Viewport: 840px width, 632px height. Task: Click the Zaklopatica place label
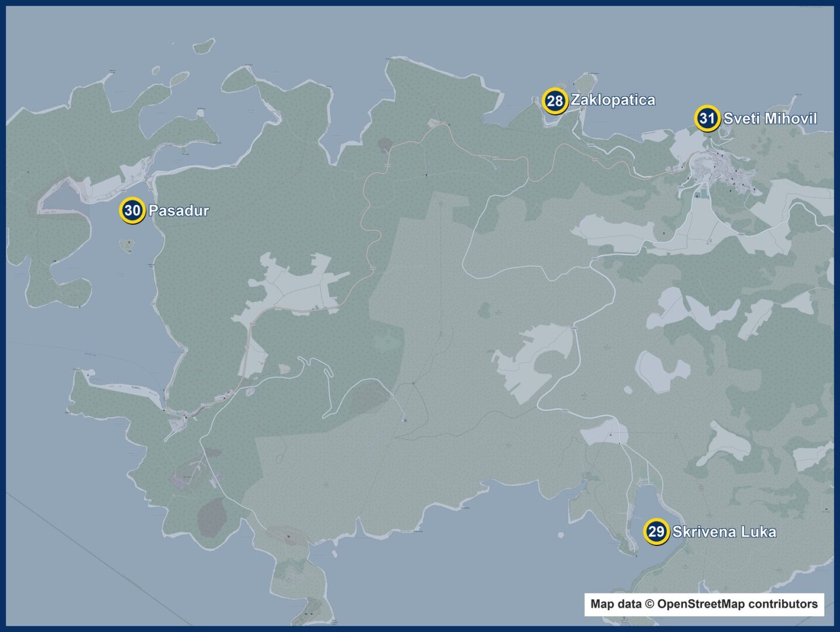tap(613, 100)
